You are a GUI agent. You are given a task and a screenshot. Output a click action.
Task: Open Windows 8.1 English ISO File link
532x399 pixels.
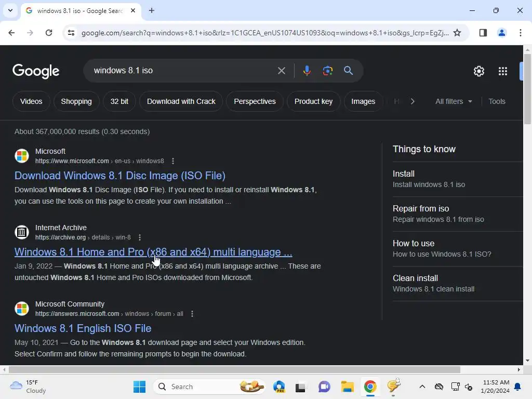pyautogui.click(x=83, y=328)
